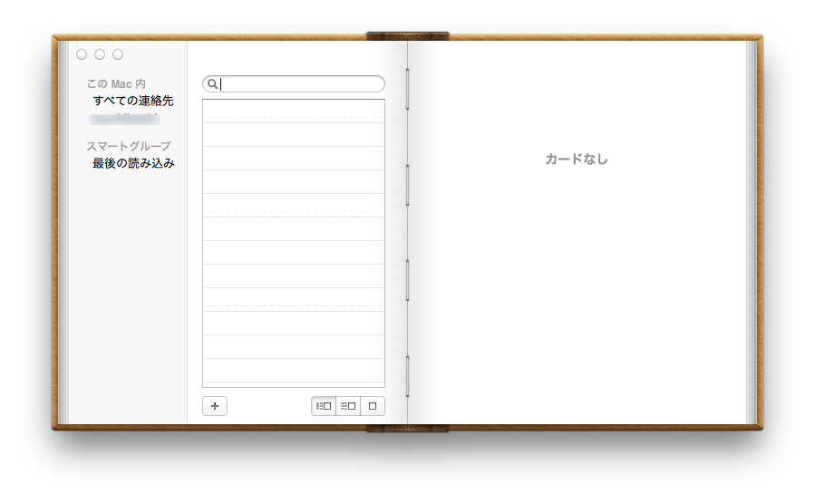Focus the contact search field
815x504 pixels.
point(294,83)
